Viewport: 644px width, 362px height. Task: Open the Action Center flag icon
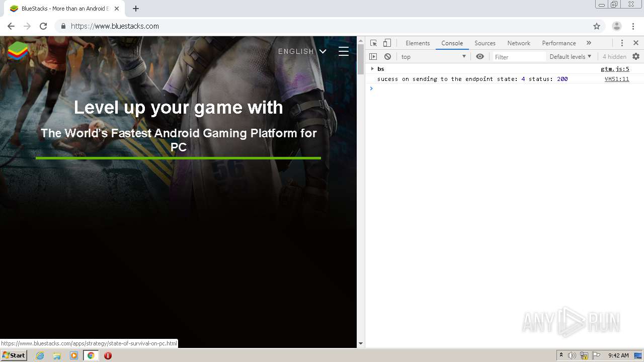(x=596, y=355)
